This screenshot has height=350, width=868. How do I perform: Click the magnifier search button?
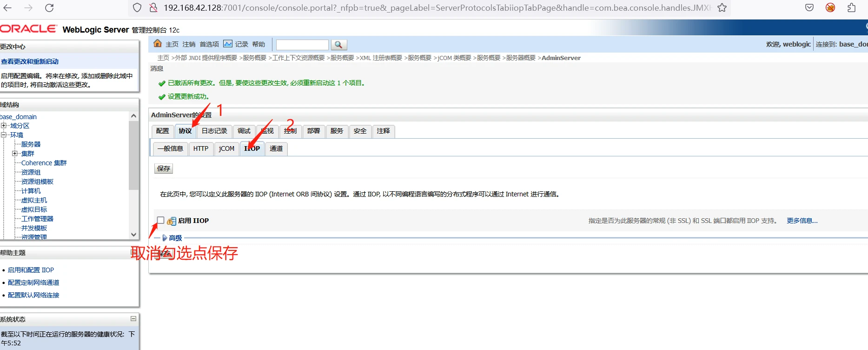[x=339, y=45]
